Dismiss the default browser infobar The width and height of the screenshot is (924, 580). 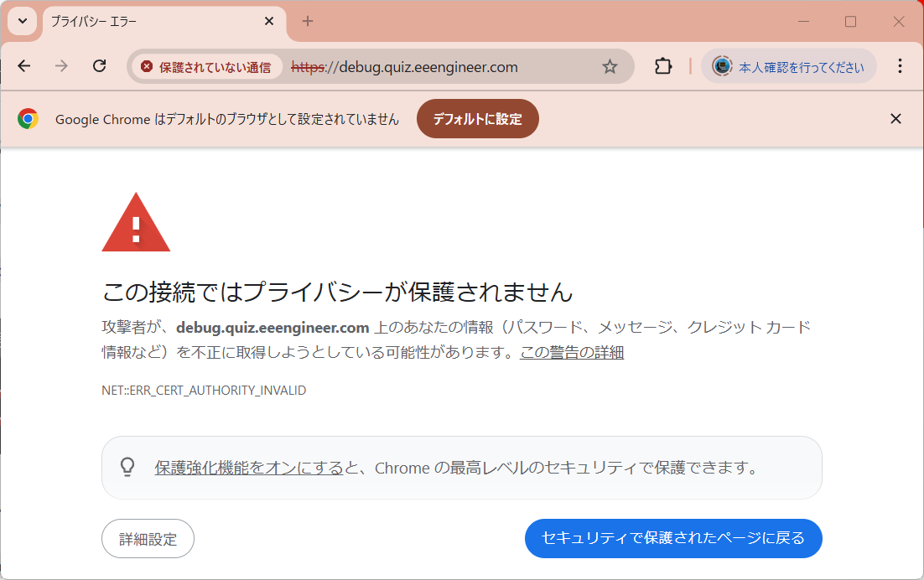895,119
